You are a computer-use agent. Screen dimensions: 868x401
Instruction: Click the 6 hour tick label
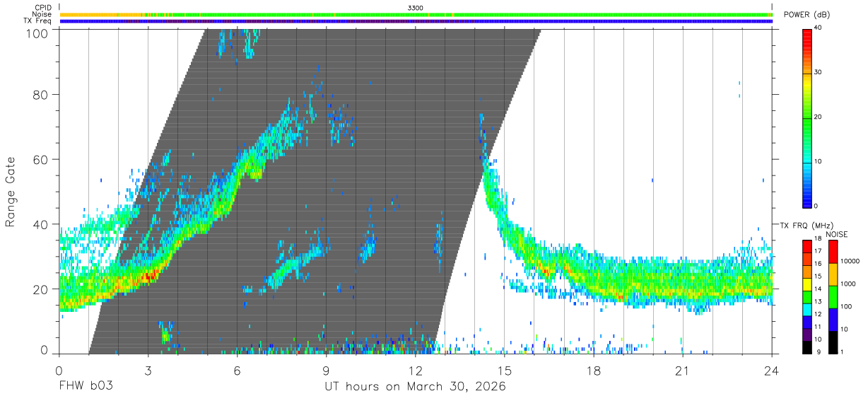click(237, 370)
